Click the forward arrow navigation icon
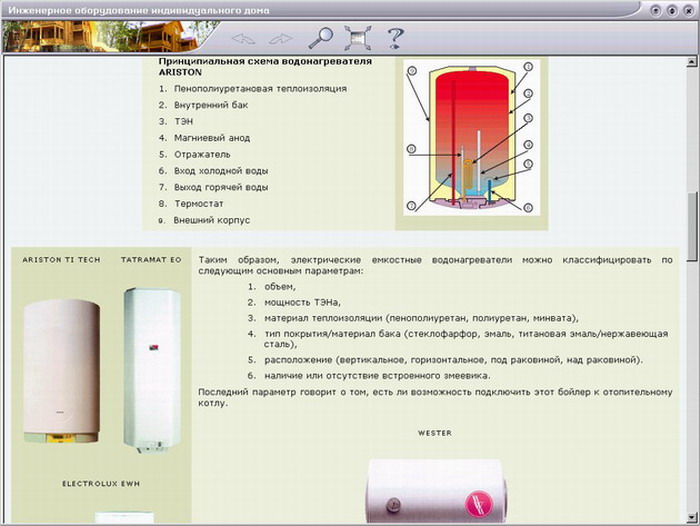Image resolution: width=700 pixels, height=526 pixels. pos(281,39)
